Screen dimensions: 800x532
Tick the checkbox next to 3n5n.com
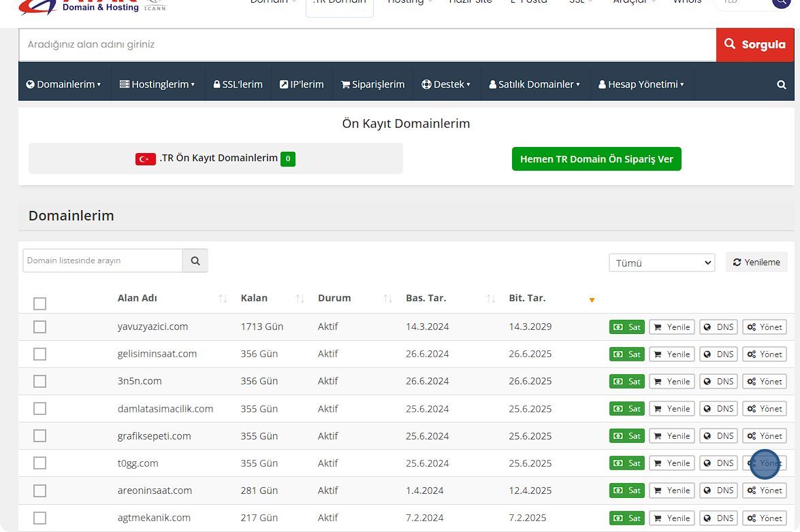[39, 382]
